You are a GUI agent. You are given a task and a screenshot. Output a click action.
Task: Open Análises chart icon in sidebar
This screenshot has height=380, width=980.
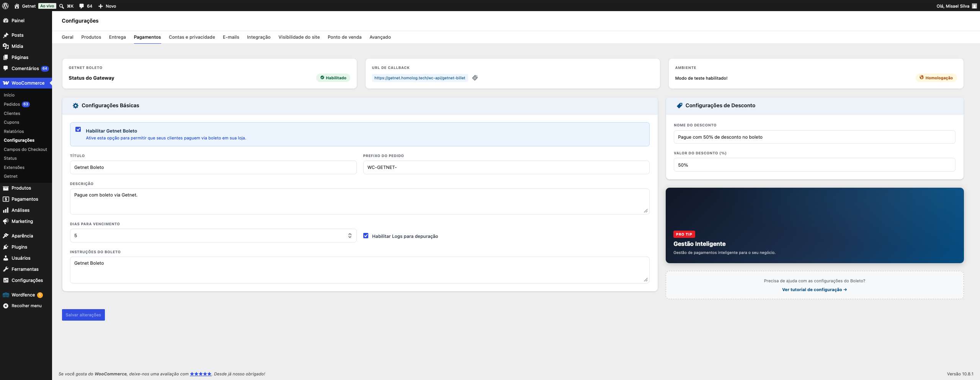click(6, 210)
